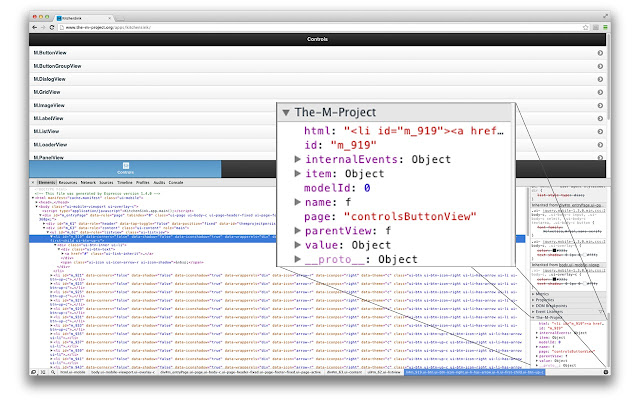
Task: Expand the name property in magnified panel
Action: pos(298,202)
